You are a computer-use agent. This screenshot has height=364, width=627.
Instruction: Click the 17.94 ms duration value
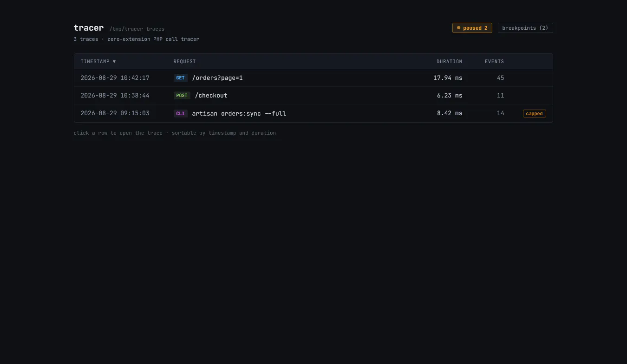[x=448, y=78]
